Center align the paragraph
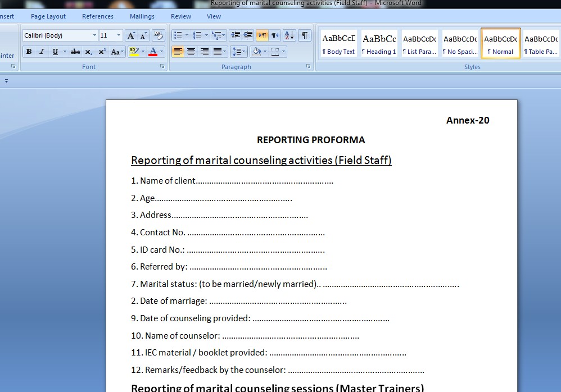 coord(191,52)
